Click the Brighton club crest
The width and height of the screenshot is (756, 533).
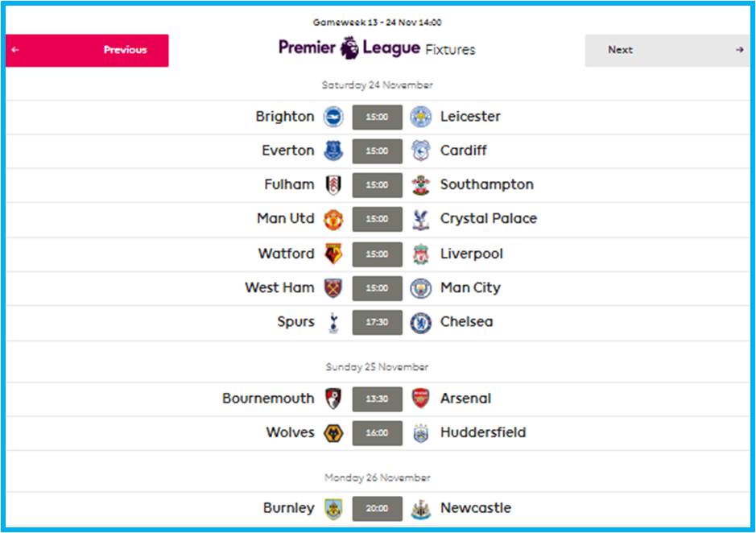[x=333, y=118]
